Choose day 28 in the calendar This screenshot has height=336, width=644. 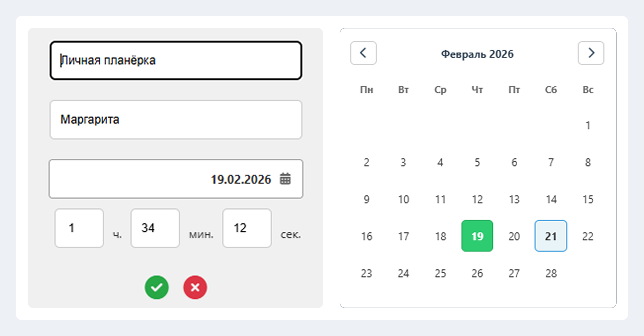coord(551,273)
